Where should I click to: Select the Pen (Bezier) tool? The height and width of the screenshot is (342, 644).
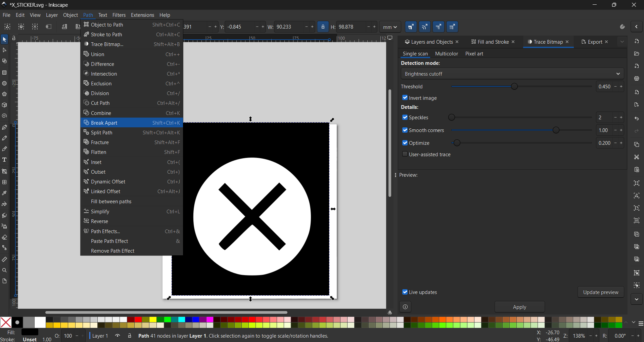[x=4, y=127]
